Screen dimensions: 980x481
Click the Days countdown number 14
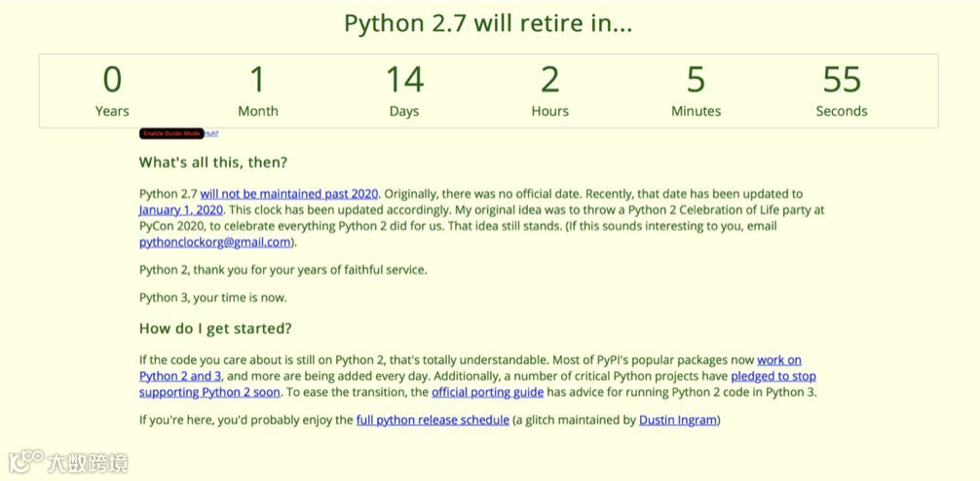403,80
